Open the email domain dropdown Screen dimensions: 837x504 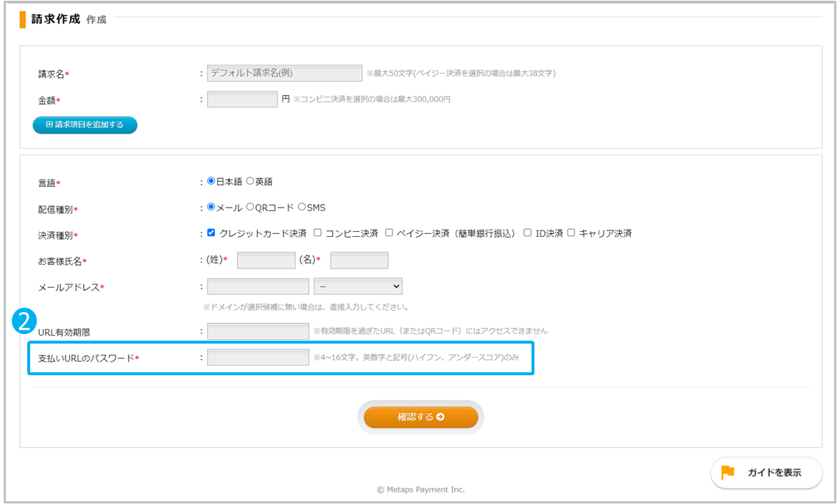358,286
